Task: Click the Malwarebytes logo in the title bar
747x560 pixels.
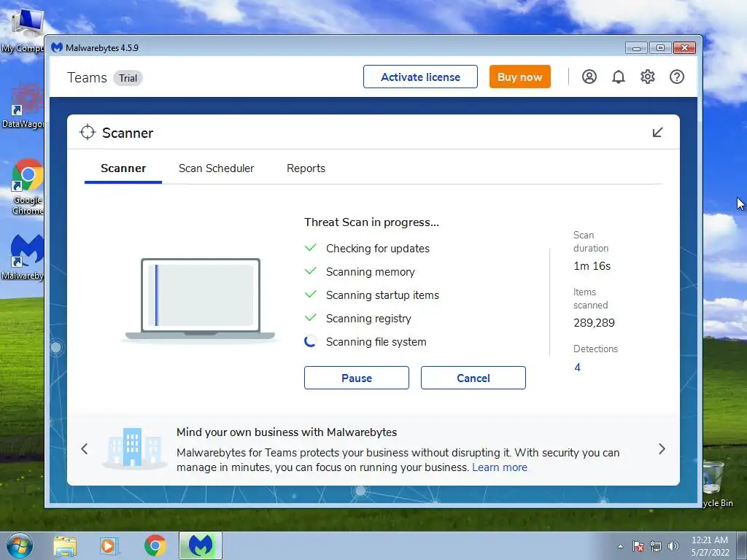Action: [57, 47]
